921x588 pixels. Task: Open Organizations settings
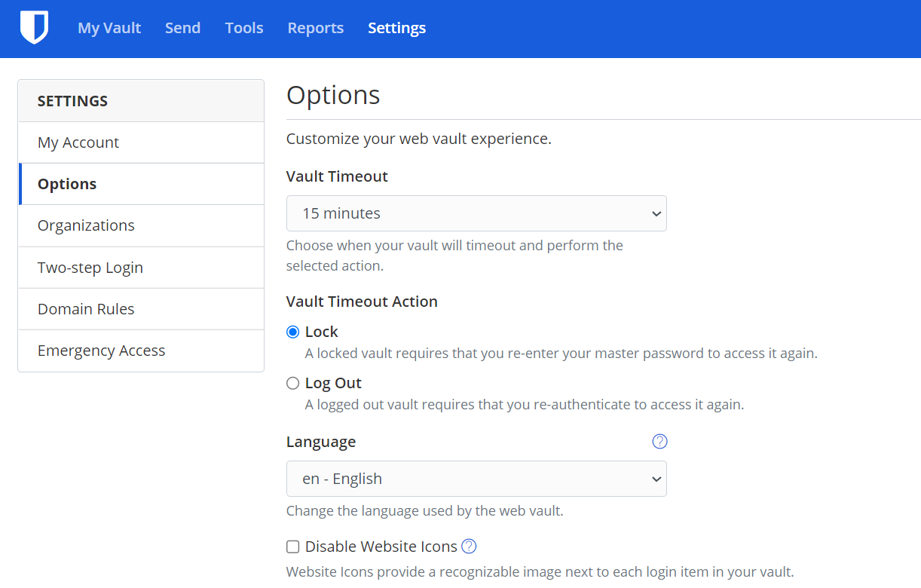(x=141, y=225)
